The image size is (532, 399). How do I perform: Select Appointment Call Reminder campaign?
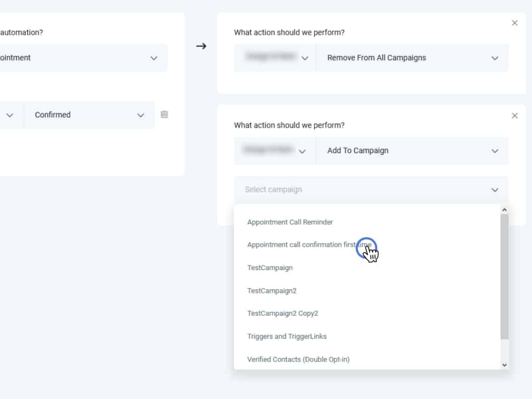click(290, 222)
